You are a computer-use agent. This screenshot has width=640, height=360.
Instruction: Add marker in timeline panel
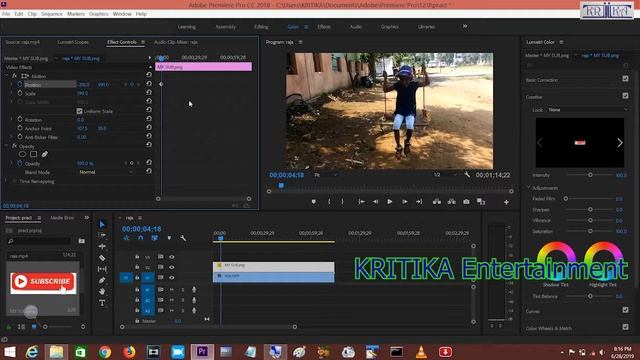(169, 238)
